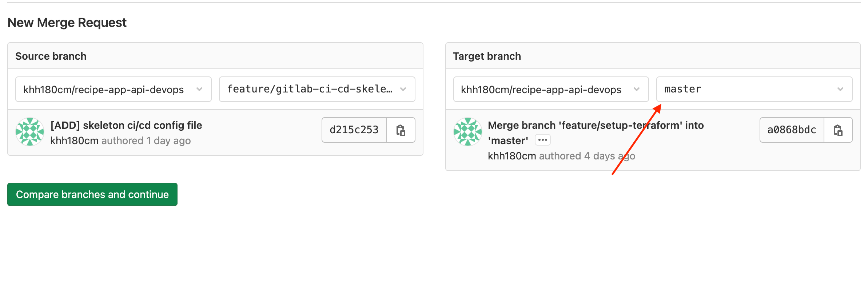Copy the d215c253 commit SHA

[401, 130]
